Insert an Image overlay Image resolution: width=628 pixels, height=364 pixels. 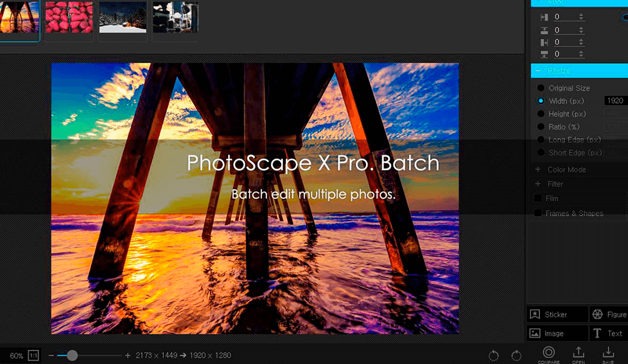click(557, 333)
